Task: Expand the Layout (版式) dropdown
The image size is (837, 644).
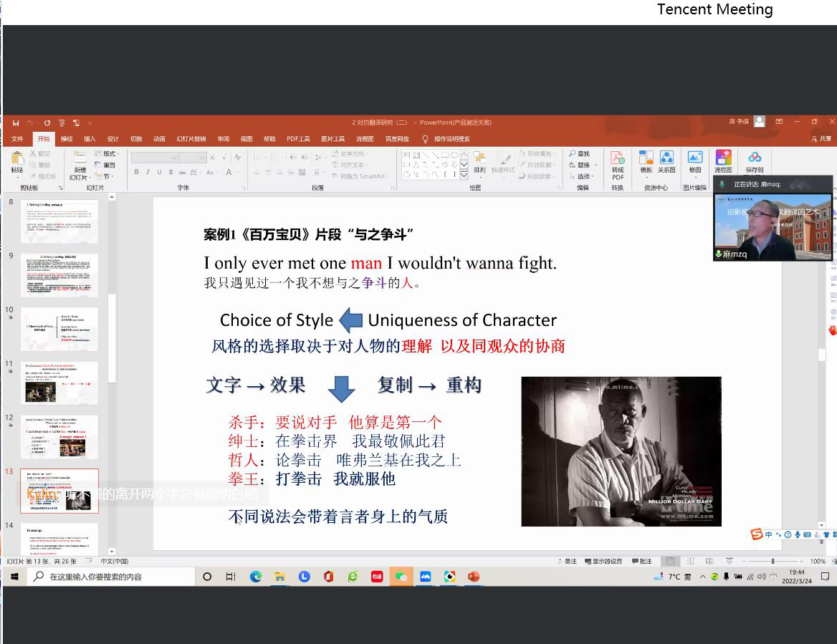Action: [x=107, y=154]
